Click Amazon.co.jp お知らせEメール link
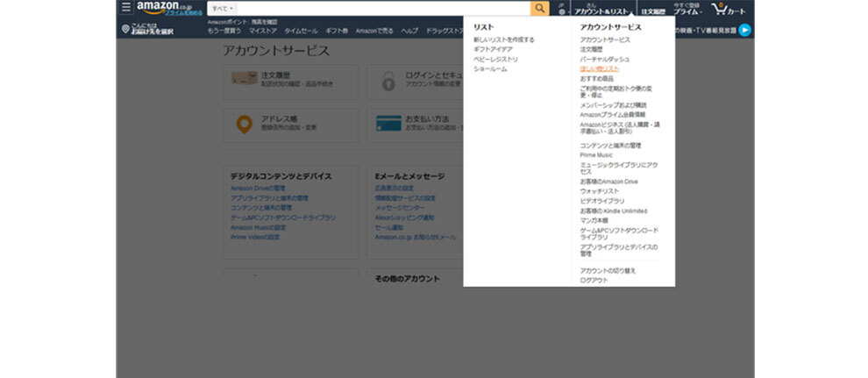 point(416,238)
